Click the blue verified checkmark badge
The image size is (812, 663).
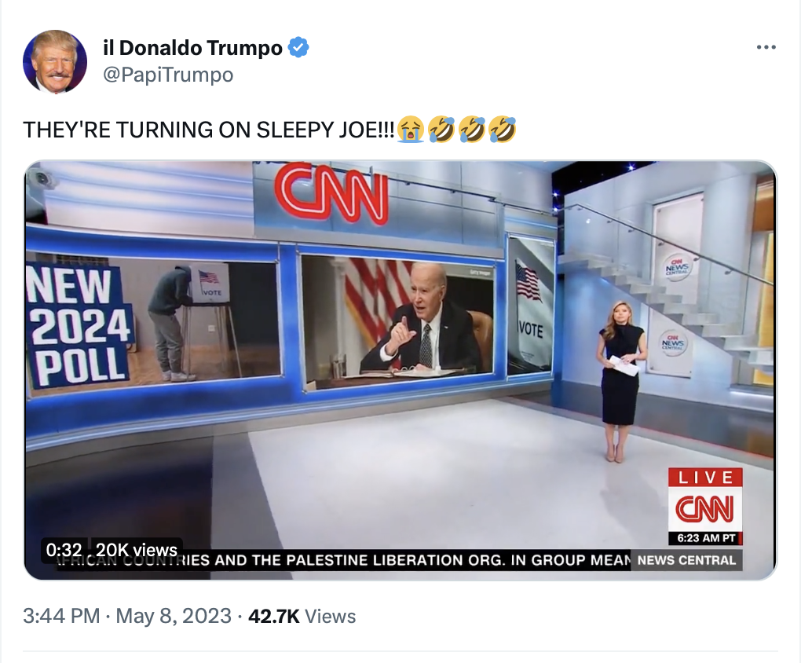pyautogui.click(x=298, y=47)
